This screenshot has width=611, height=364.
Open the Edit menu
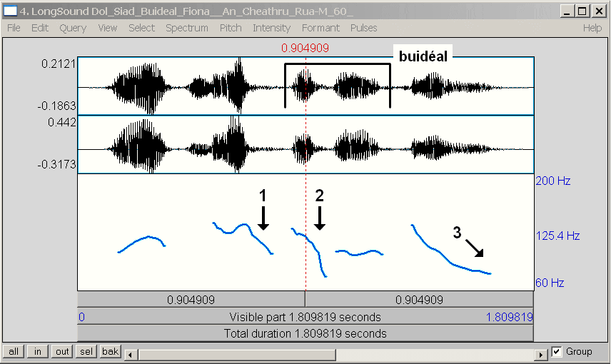pos(39,28)
